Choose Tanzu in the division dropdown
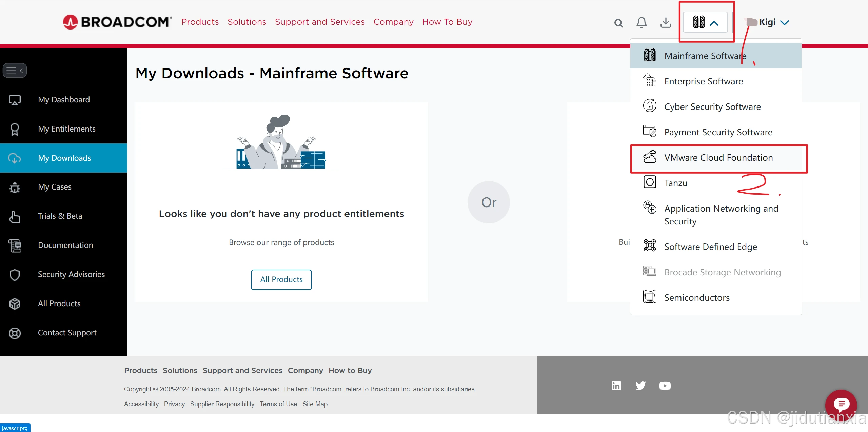 click(675, 183)
